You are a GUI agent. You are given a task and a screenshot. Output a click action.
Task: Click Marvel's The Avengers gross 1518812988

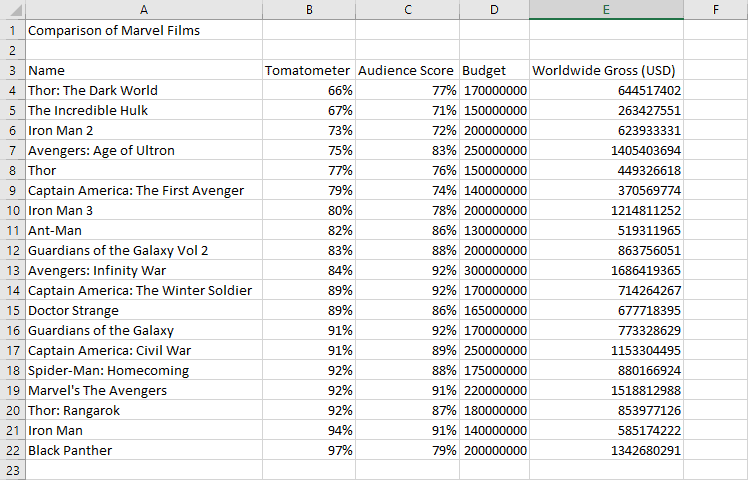606,391
